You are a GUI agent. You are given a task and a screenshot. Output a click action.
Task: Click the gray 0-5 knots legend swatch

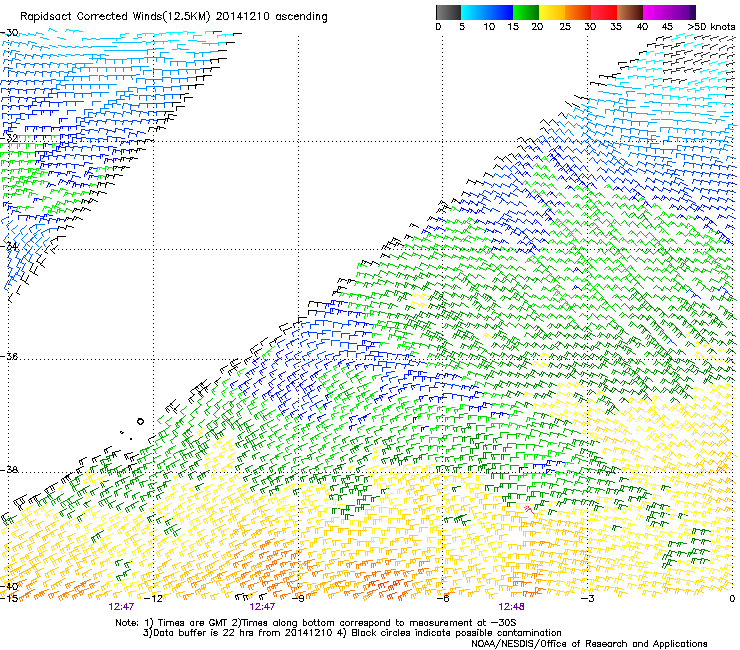pyautogui.click(x=448, y=12)
